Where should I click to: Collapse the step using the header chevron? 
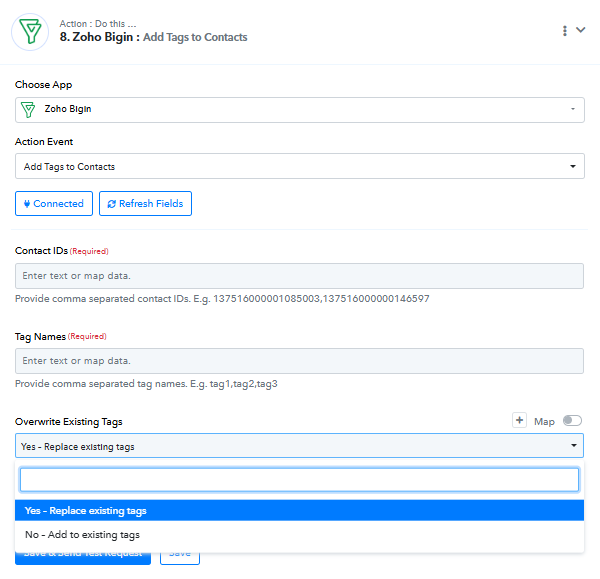pyautogui.click(x=581, y=30)
